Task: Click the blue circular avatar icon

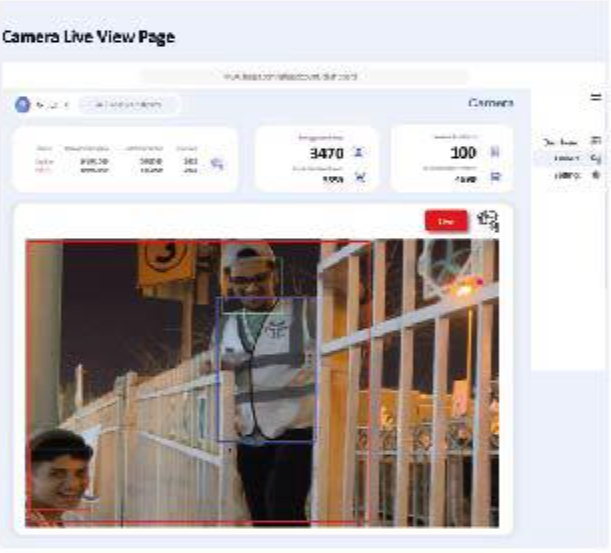Action: coord(23,104)
